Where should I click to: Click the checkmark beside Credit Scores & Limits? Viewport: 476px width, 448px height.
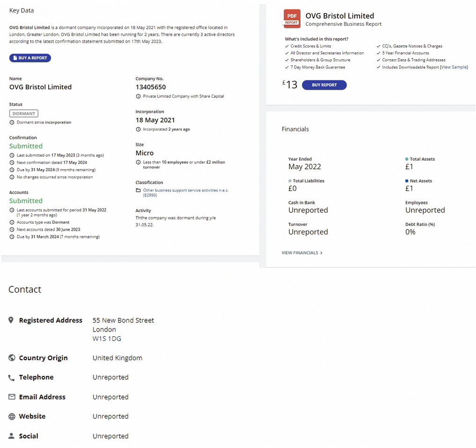[x=287, y=46]
